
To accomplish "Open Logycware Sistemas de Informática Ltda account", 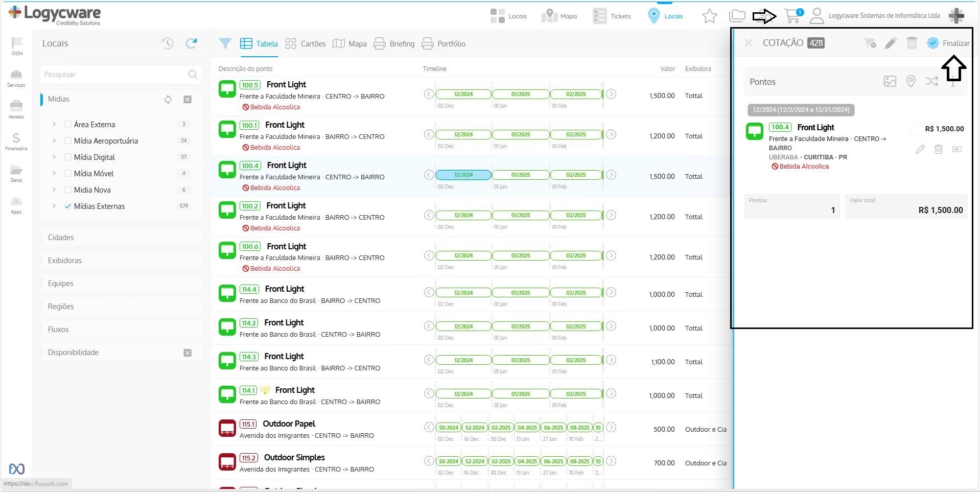I will tap(884, 16).
